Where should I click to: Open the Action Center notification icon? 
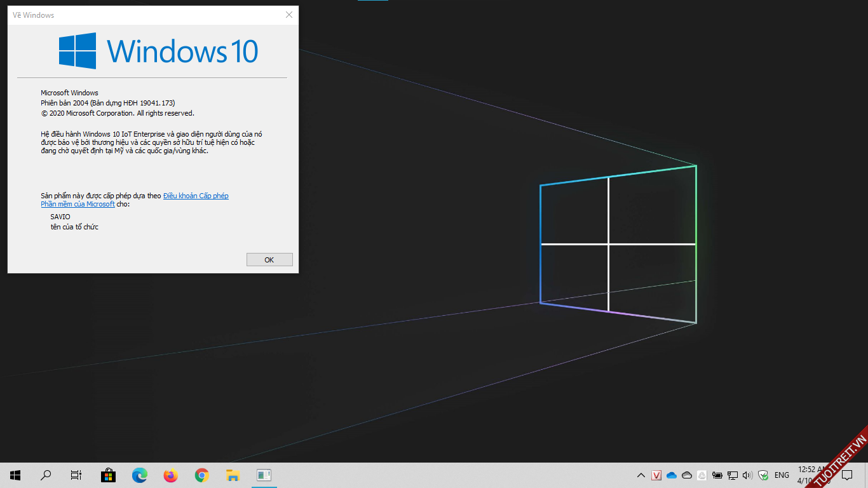point(847,475)
